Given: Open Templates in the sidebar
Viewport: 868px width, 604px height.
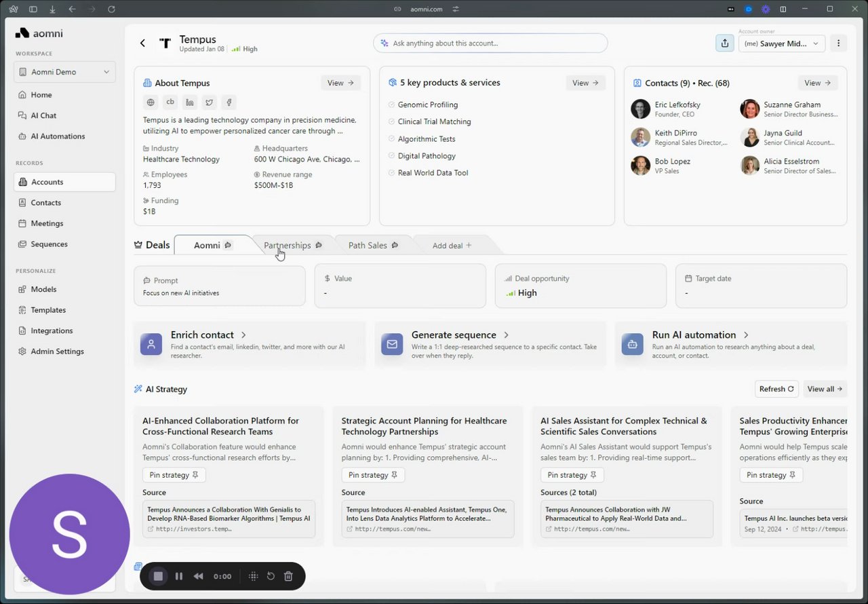Looking at the screenshot, I should [64, 310].
